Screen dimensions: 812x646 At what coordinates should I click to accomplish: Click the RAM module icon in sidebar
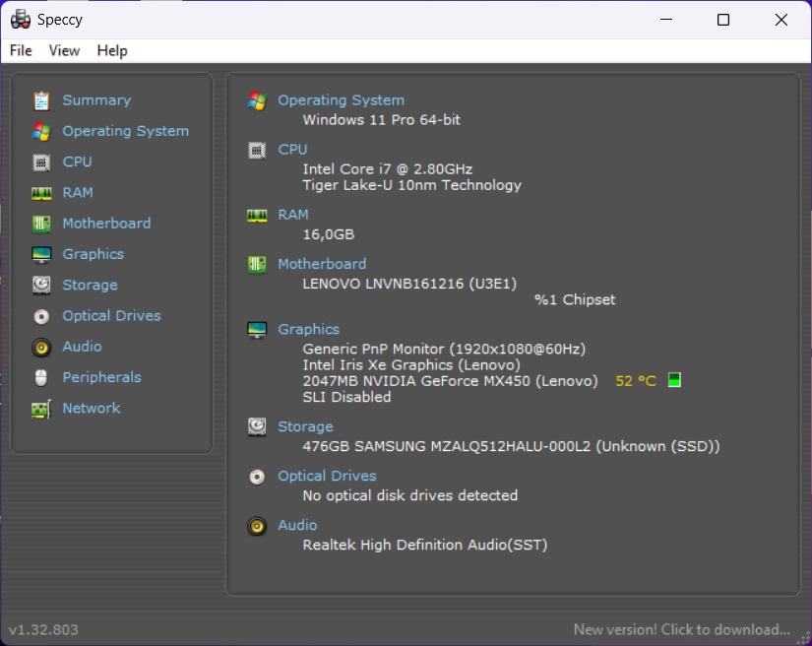coord(41,193)
